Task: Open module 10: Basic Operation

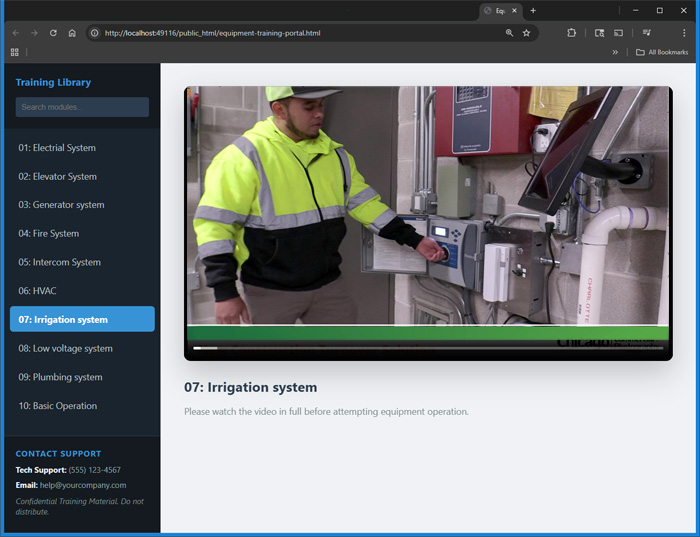Action: click(x=82, y=405)
